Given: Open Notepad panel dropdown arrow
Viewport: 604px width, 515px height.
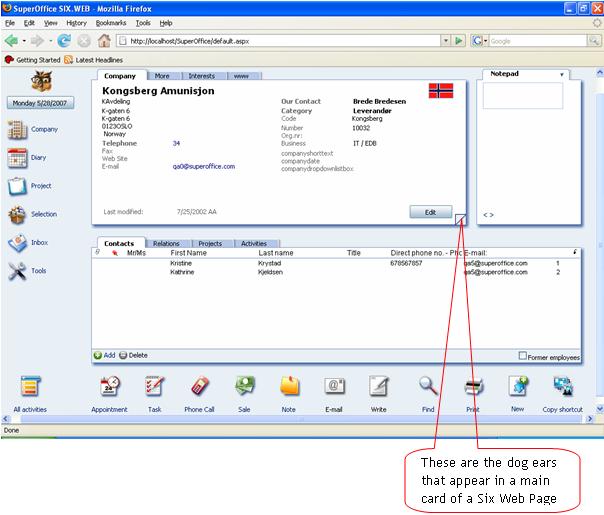Looking at the screenshot, I should pos(562,74).
